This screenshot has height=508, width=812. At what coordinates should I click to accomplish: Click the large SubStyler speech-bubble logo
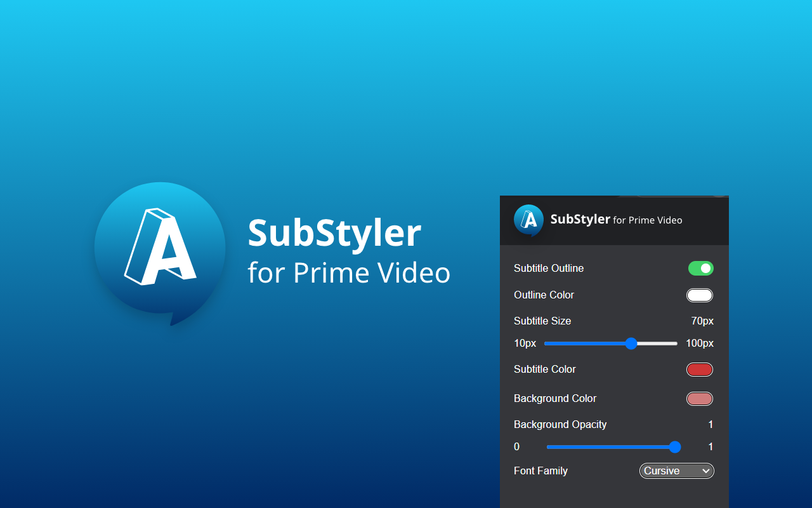[160, 249]
